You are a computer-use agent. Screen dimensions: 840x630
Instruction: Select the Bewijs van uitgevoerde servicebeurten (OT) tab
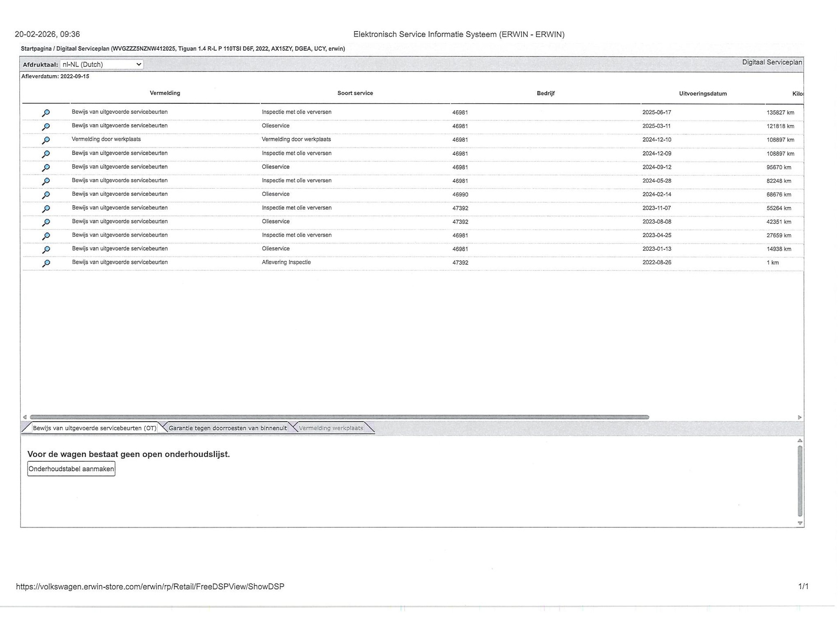pos(94,428)
